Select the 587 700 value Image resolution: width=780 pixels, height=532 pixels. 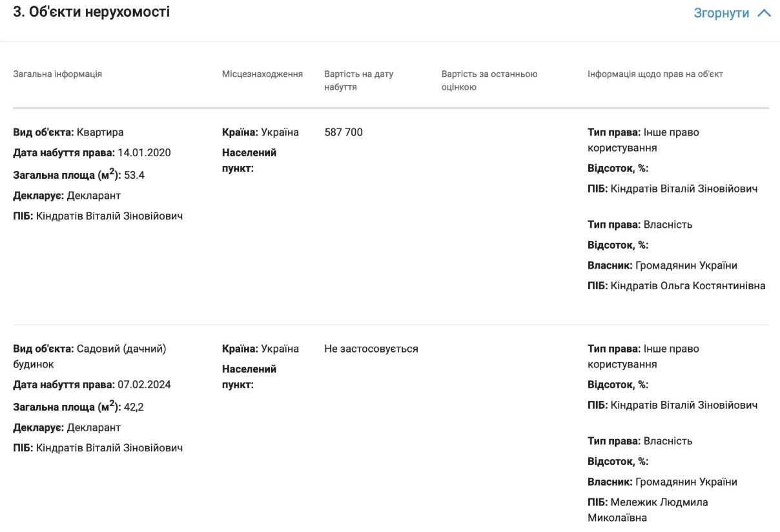(x=343, y=132)
